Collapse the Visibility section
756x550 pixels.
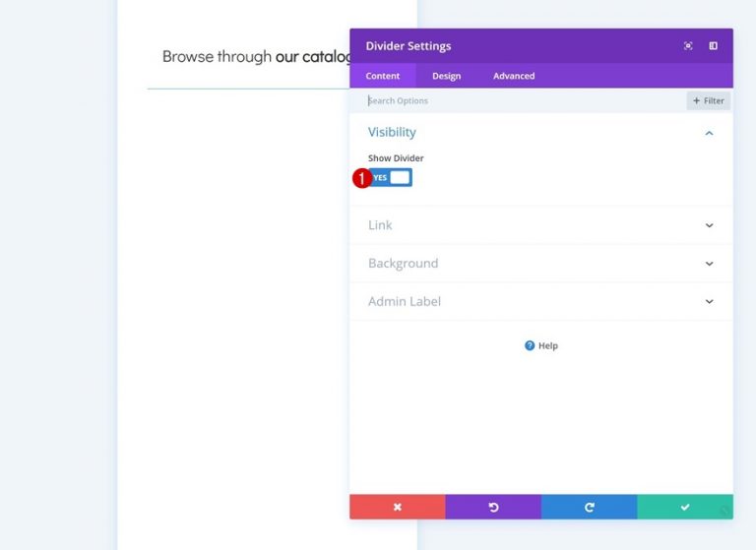click(709, 133)
